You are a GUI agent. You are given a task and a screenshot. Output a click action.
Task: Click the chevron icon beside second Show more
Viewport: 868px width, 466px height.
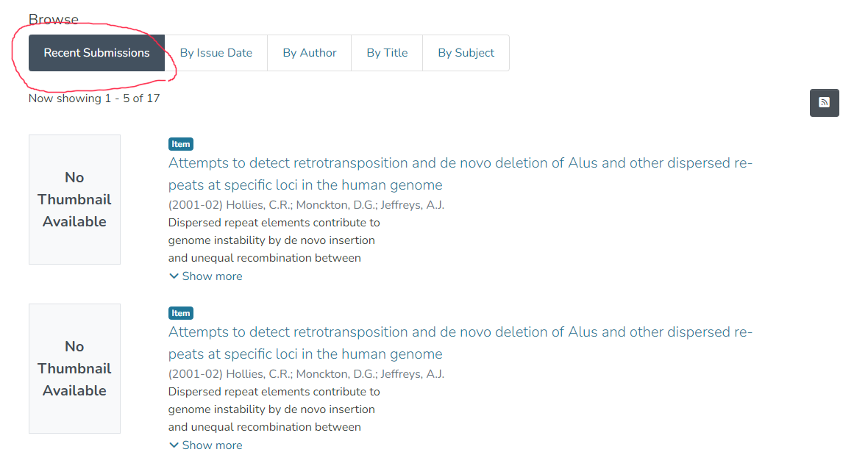pos(174,445)
